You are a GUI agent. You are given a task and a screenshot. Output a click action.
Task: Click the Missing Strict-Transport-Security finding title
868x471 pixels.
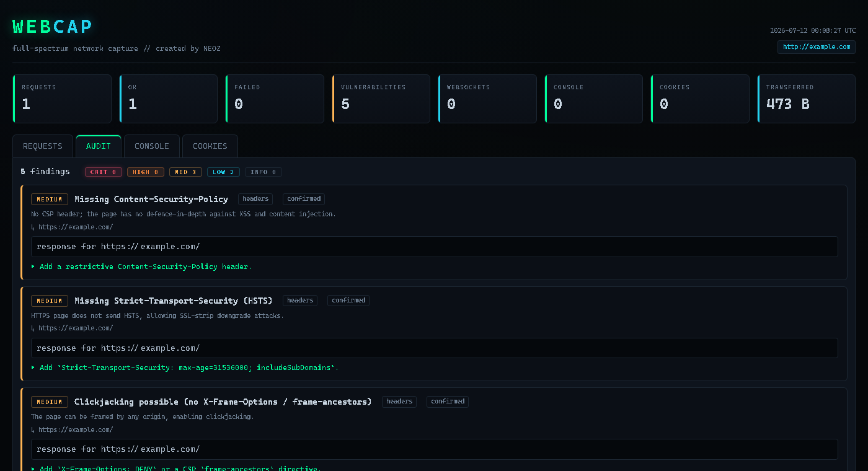174,301
